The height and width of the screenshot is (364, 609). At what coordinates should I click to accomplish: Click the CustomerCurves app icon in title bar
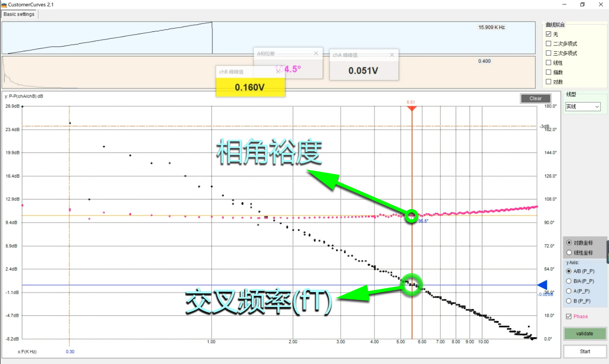coord(4,5)
